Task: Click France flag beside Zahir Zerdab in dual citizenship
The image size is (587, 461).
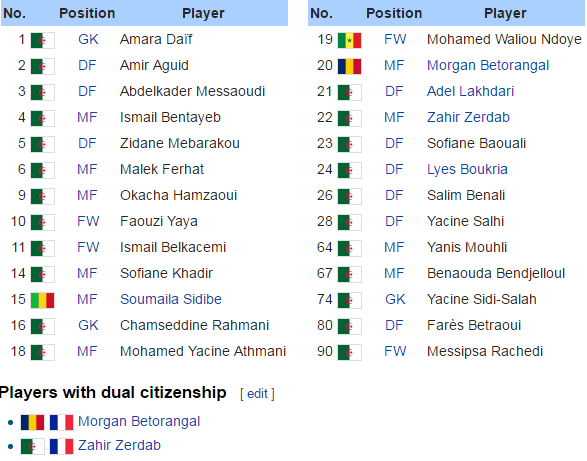Action: (61, 446)
